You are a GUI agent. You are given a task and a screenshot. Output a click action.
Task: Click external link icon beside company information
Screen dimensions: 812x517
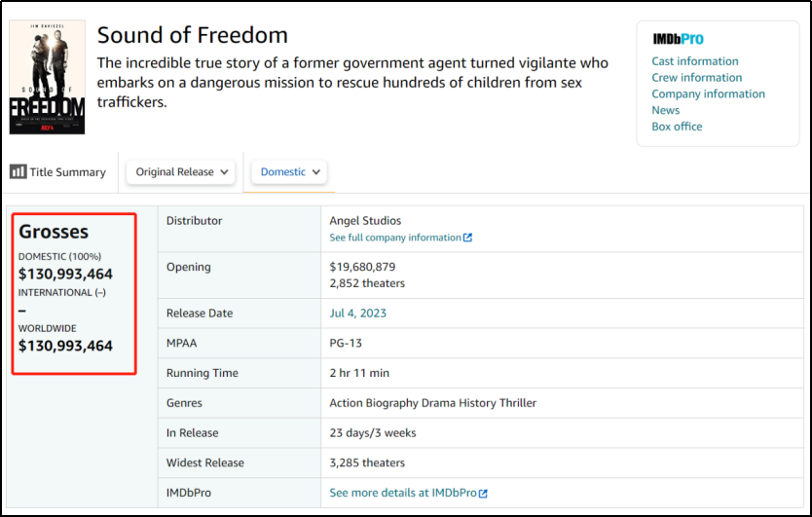tap(468, 238)
